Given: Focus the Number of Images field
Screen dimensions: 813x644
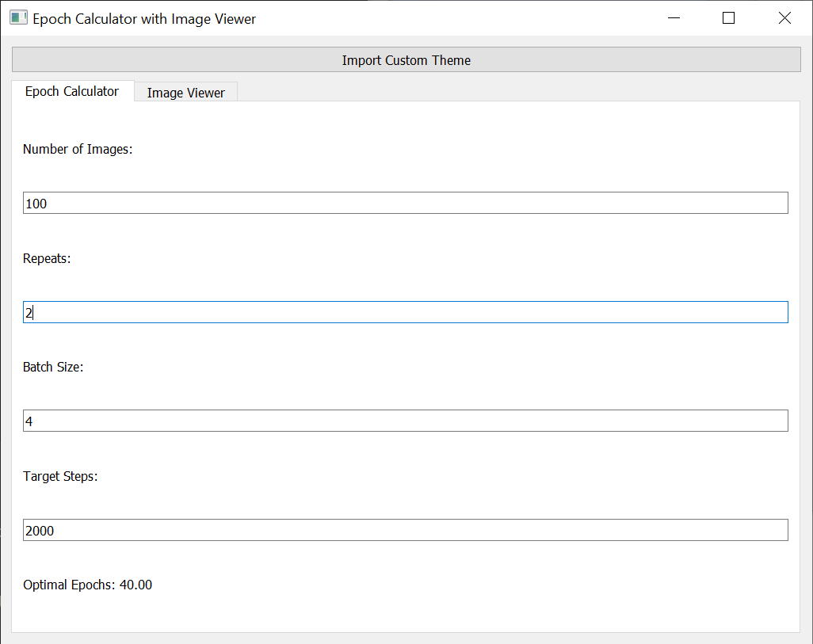Looking at the screenshot, I should (406, 203).
